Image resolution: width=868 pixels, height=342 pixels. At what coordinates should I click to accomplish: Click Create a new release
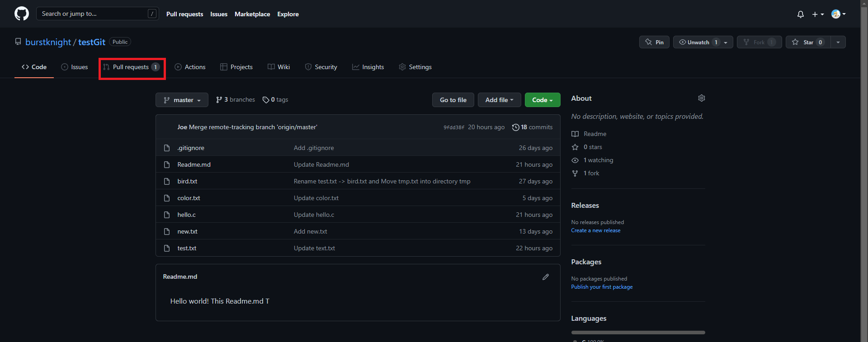[x=595, y=230]
